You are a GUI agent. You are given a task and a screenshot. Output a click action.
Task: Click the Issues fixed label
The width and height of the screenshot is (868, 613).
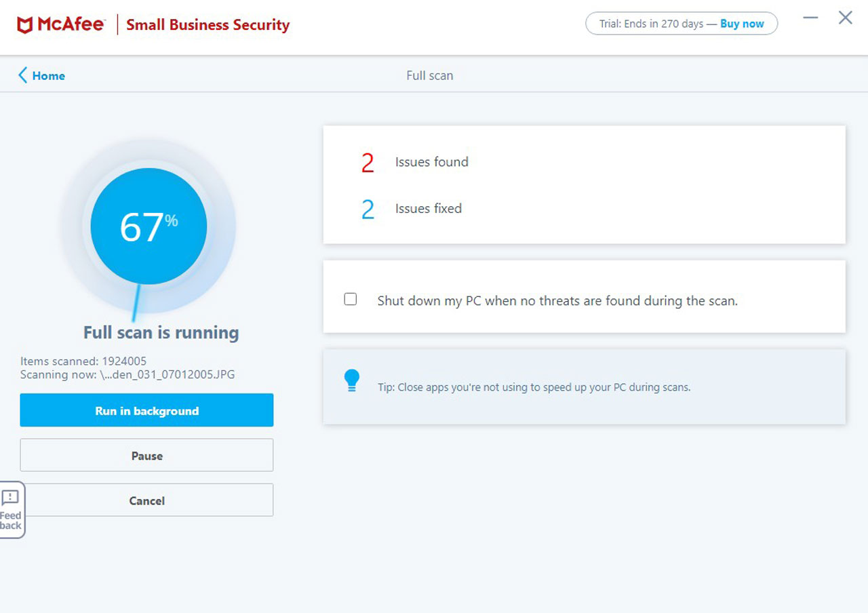428,209
